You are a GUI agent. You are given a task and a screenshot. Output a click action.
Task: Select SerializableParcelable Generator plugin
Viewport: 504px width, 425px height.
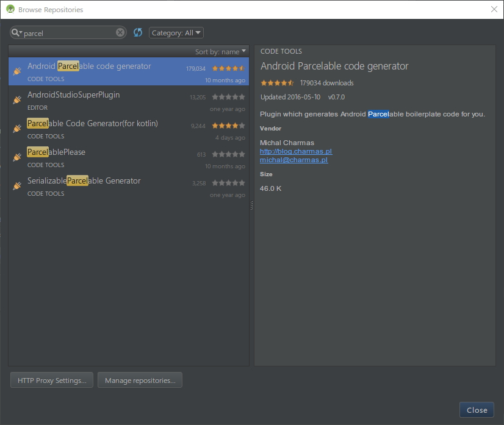point(129,186)
